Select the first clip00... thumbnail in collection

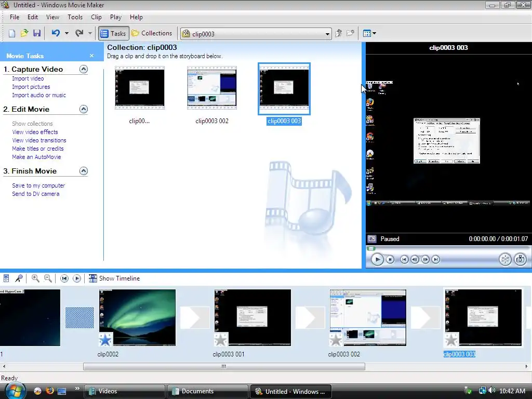coord(139,88)
